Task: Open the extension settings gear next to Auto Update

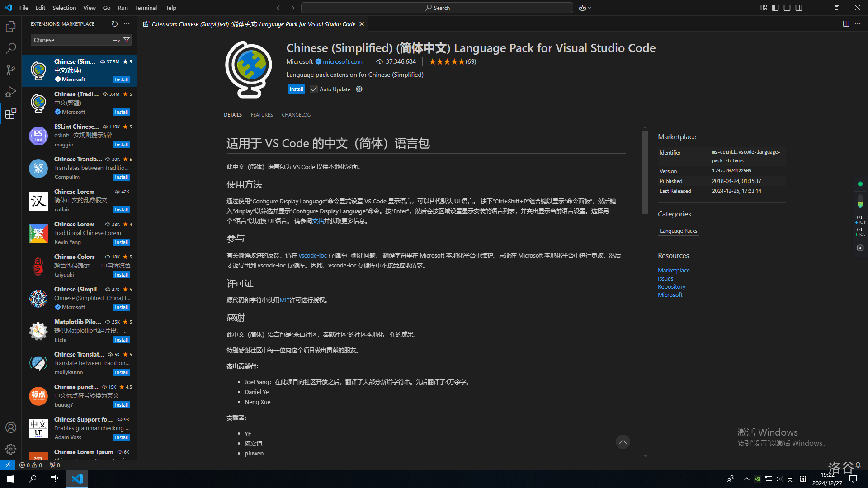Action: [x=359, y=89]
